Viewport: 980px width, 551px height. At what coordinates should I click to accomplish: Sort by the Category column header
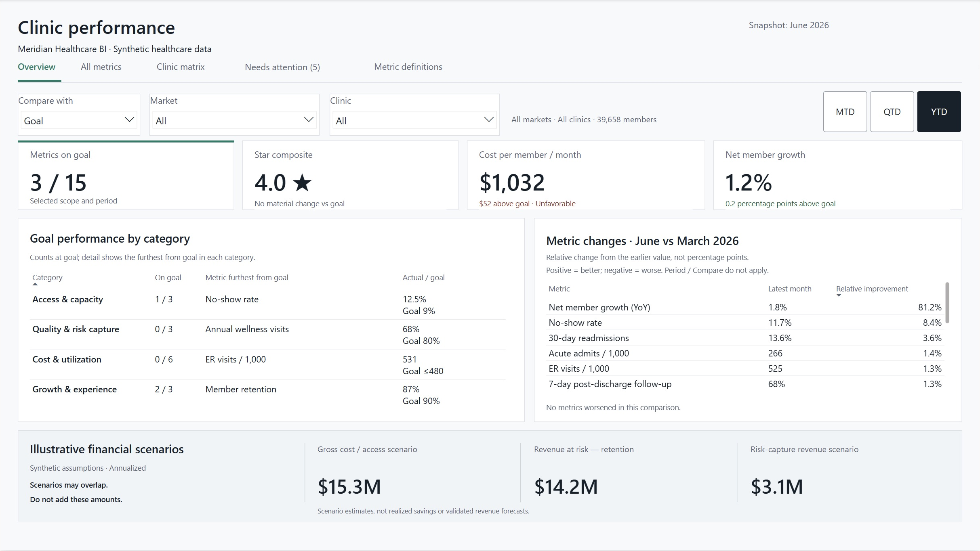tap(47, 278)
